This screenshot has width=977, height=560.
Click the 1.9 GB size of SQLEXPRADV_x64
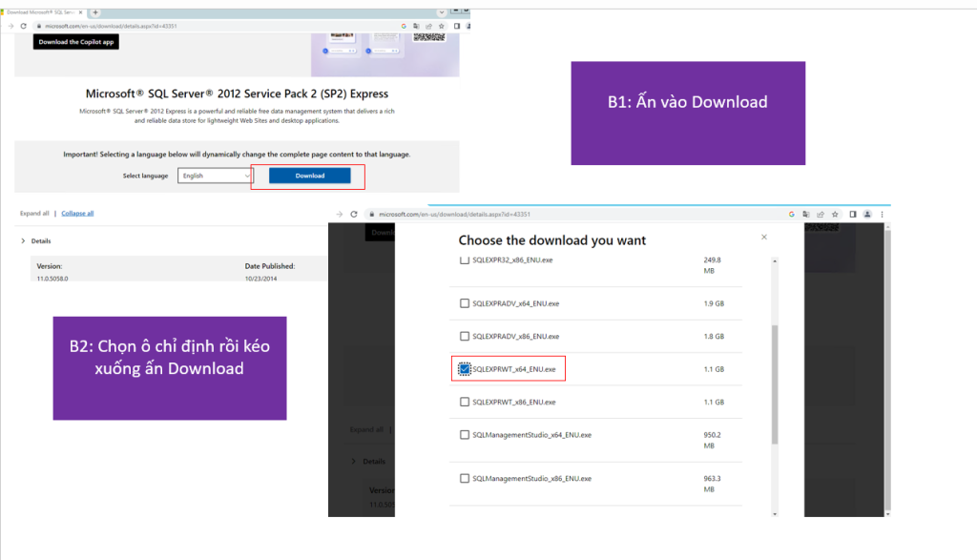714,303
